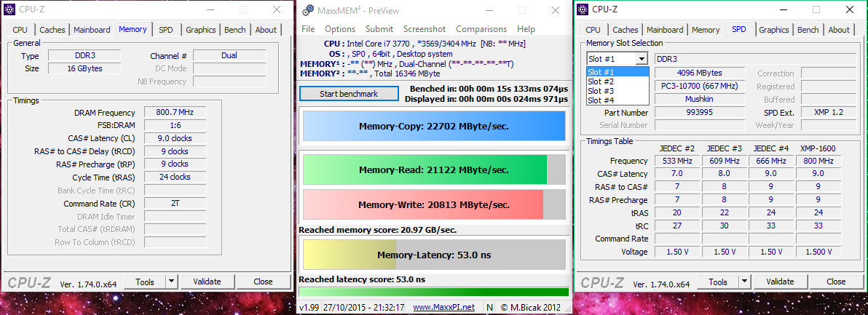This screenshot has width=868, height=315.
Task: Open Memory tab in right CPU-Z window
Action: click(706, 30)
